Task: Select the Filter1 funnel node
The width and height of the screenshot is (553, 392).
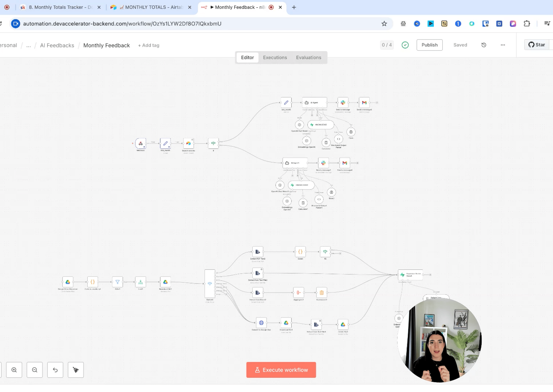Action: [117, 282]
